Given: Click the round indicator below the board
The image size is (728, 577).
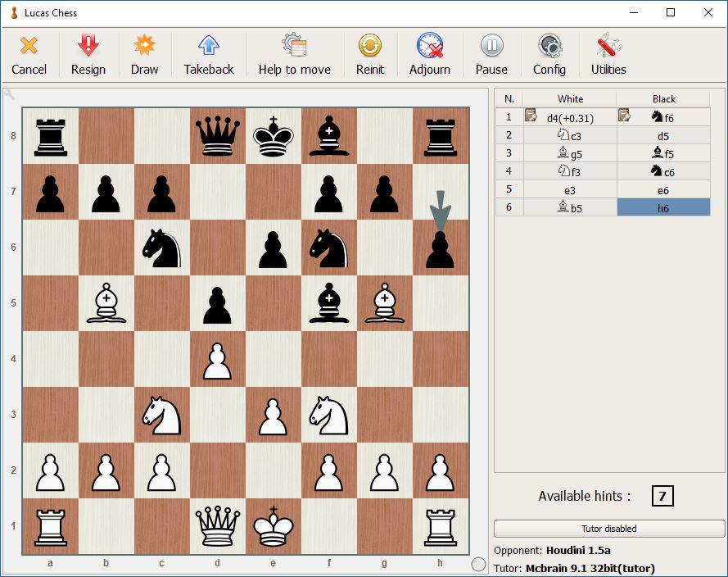Looking at the screenshot, I should coord(479,564).
